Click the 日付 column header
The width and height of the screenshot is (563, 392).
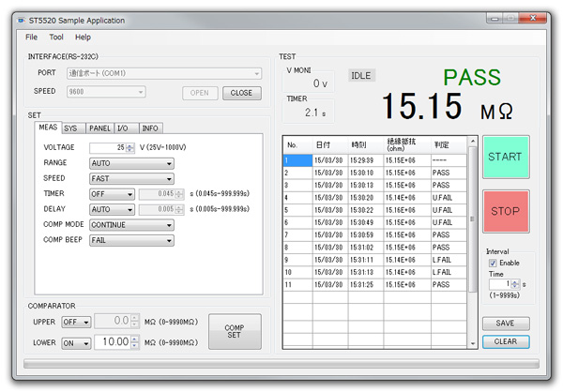point(330,145)
